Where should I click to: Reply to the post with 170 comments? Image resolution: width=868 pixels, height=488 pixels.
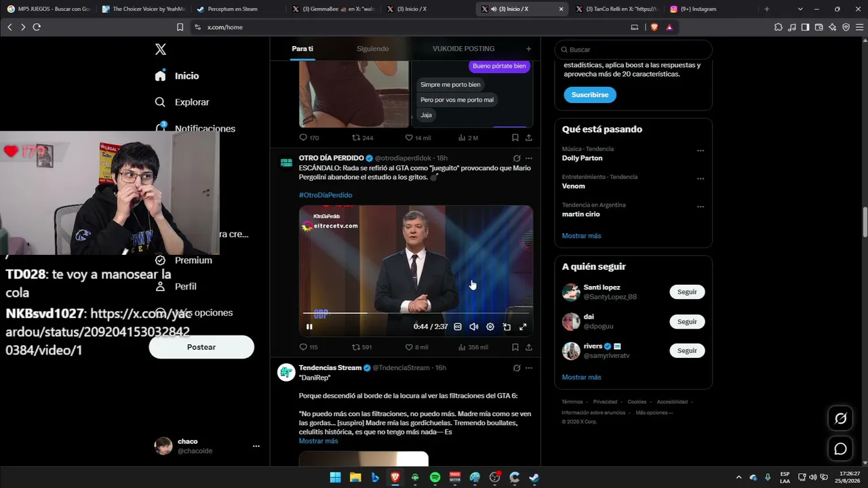[x=309, y=138]
